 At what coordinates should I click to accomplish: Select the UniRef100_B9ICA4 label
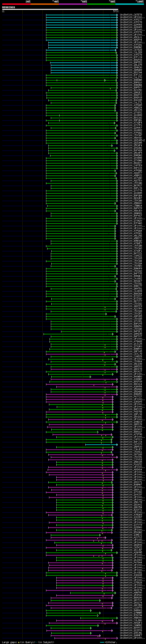pos(131,72)
